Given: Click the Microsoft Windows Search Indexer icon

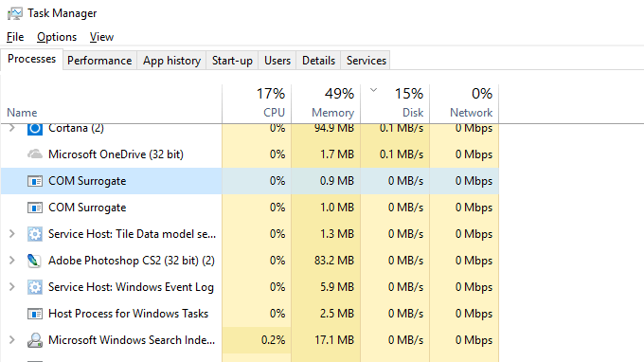Looking at the screenshot, I should 35,340.
